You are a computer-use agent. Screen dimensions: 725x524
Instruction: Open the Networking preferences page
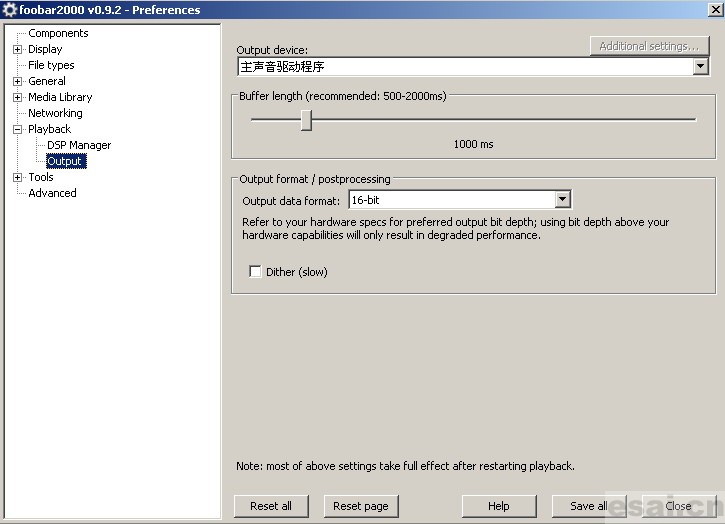[55, 113]
